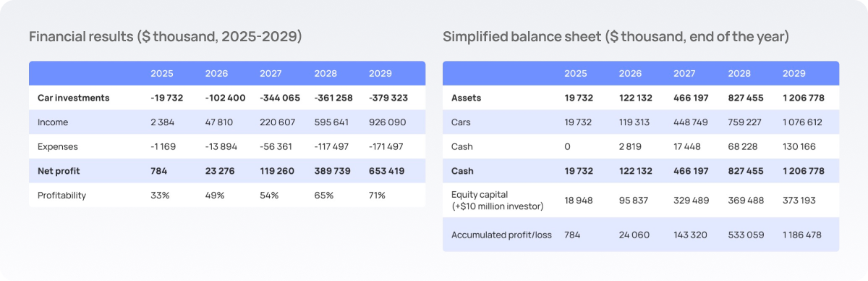Click the Financial results table title
This screenshot has height=281, width=868.
point(166,37)
